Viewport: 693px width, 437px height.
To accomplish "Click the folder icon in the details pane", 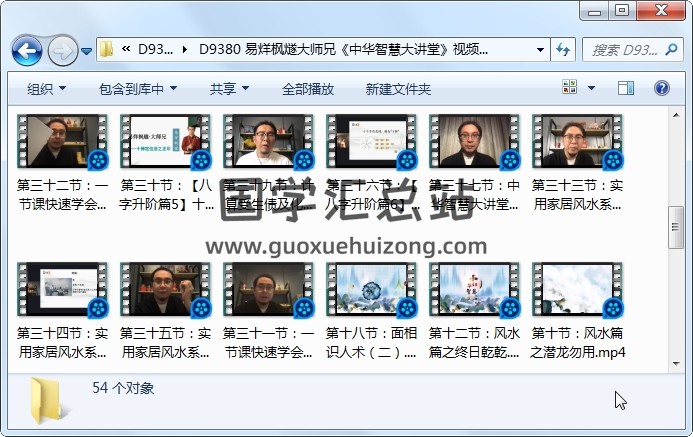I will [x=46, y=399].
